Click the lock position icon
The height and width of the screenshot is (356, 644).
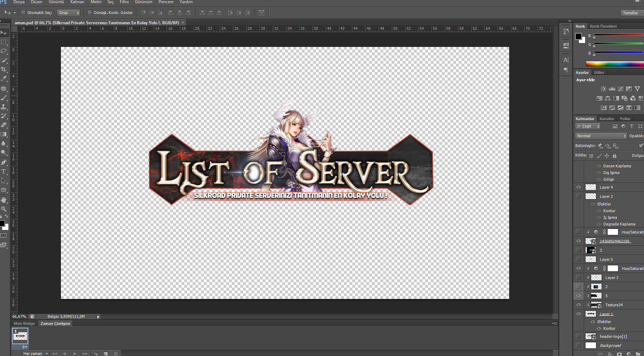[607, 156]
